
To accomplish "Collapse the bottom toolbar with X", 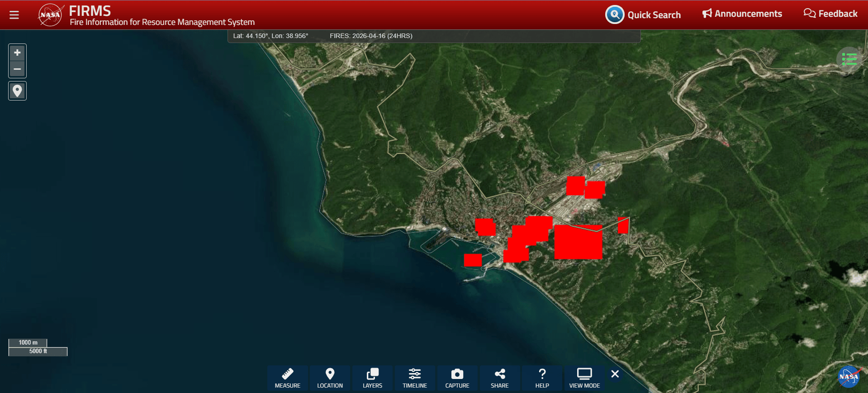I will (615, 374).
